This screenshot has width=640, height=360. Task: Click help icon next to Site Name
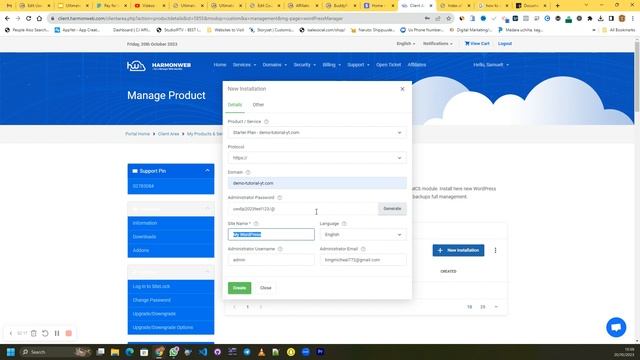tap(256, 224)
